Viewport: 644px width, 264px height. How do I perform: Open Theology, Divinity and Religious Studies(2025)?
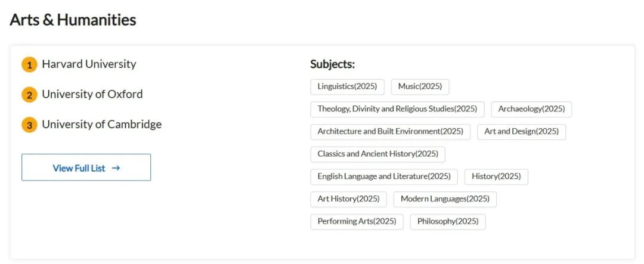(x=397, y=109)
